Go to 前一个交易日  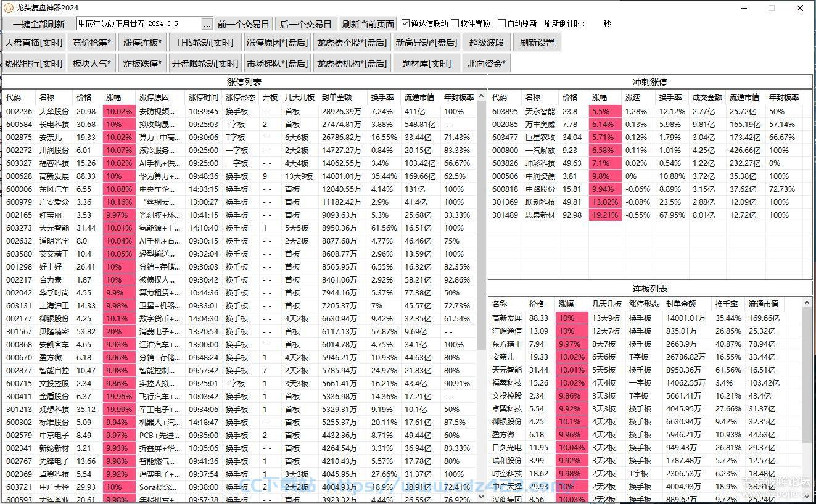243,23
